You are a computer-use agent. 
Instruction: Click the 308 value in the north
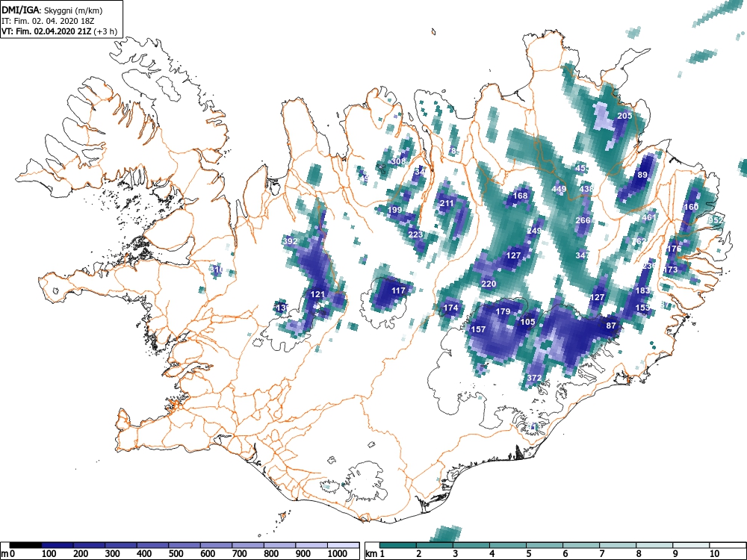pos(398,161)
